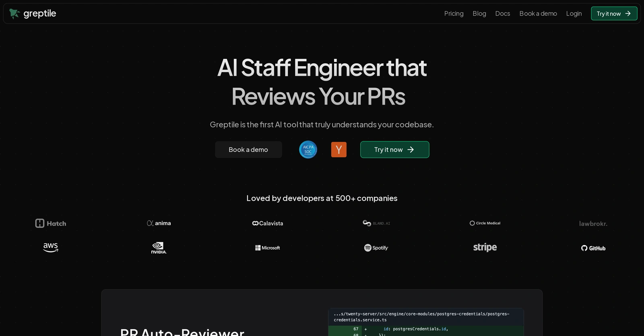The height and width of the screenshot is (336, 644).
Task: Click the Calavista logo
Action: [268, 223]
